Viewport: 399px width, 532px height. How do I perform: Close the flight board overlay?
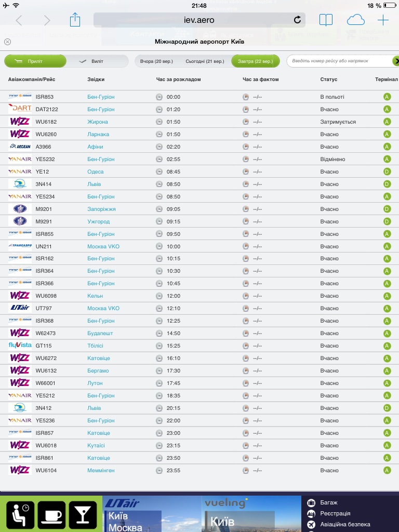pyautogui.click(x=7, y=42)
